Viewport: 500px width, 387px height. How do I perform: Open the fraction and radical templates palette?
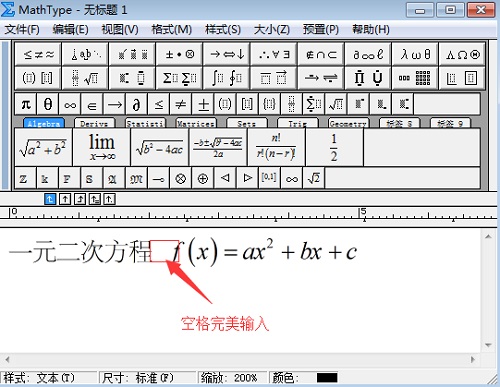coord(86,78)
